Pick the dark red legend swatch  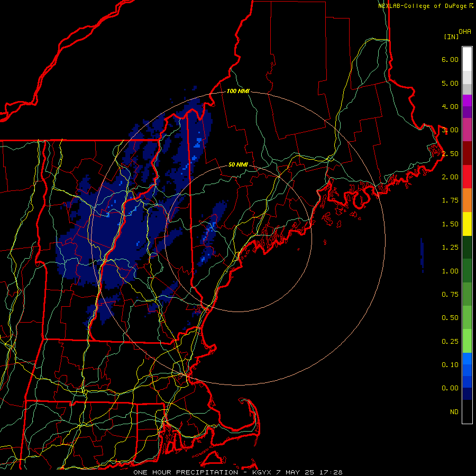click(467, 153)
